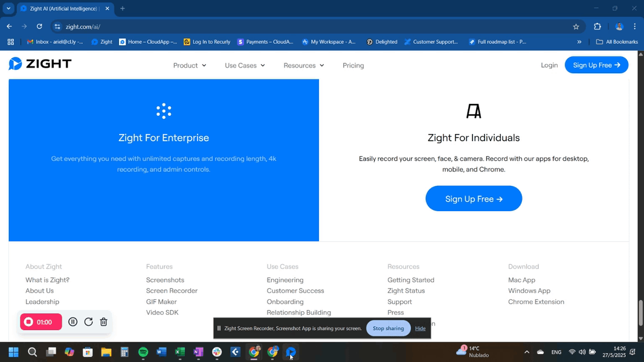The height and width of the screenshot is (362, 644).
Task: Close the Zight AI browser tab
Action: [107, 8]
